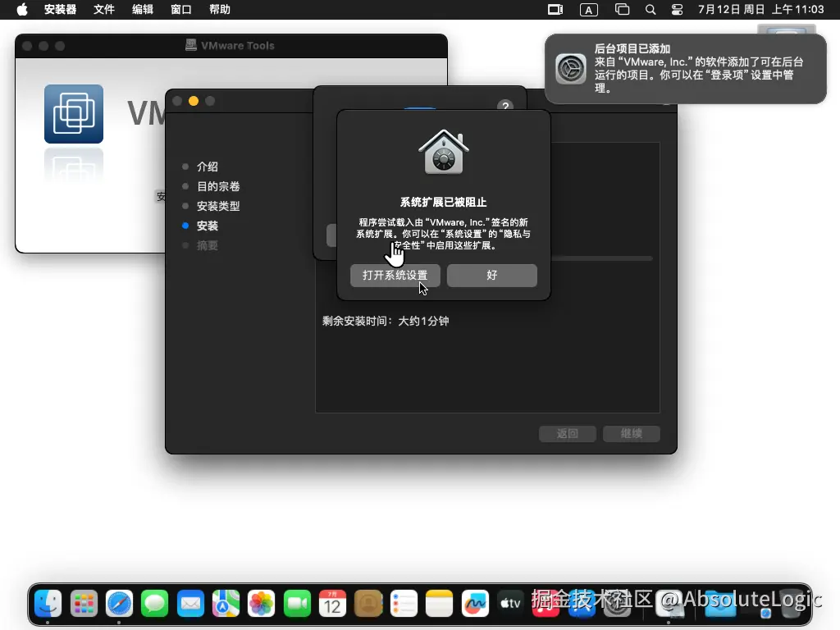Open the 安装器 menu
Image resolution: width=840 pixels, height=630 pixels.
(60, 10)
